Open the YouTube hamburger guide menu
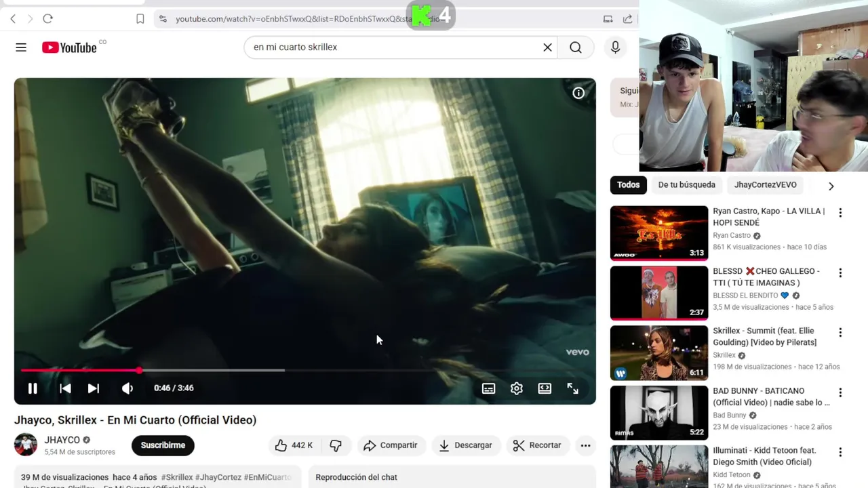Screen dimensions: 868x488 [21, 47]
